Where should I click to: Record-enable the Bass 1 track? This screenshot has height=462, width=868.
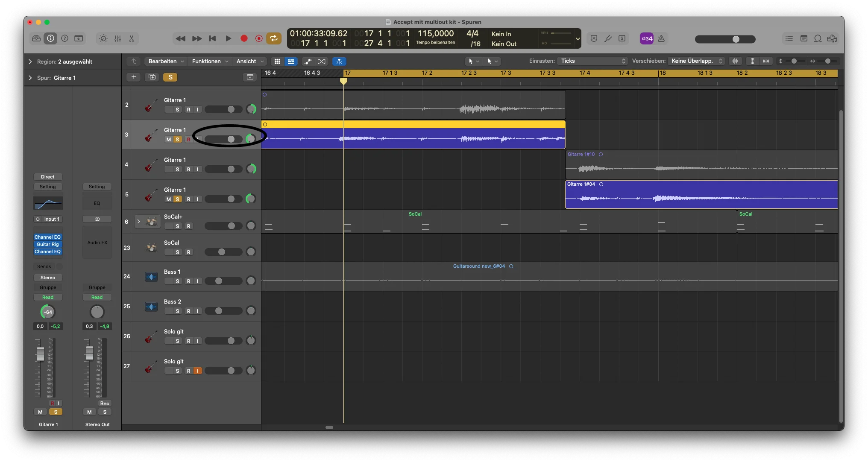pyautogui.click(x=188, y=281)
